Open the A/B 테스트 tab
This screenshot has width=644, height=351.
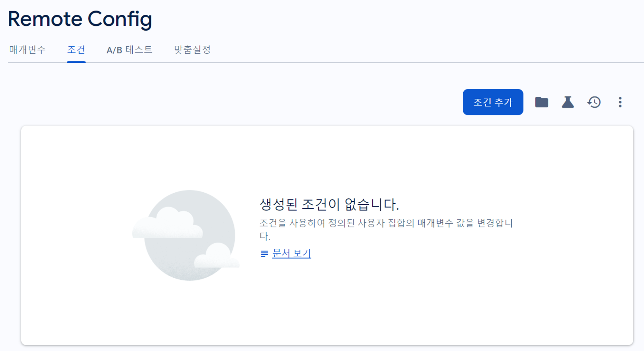(129, 50)
